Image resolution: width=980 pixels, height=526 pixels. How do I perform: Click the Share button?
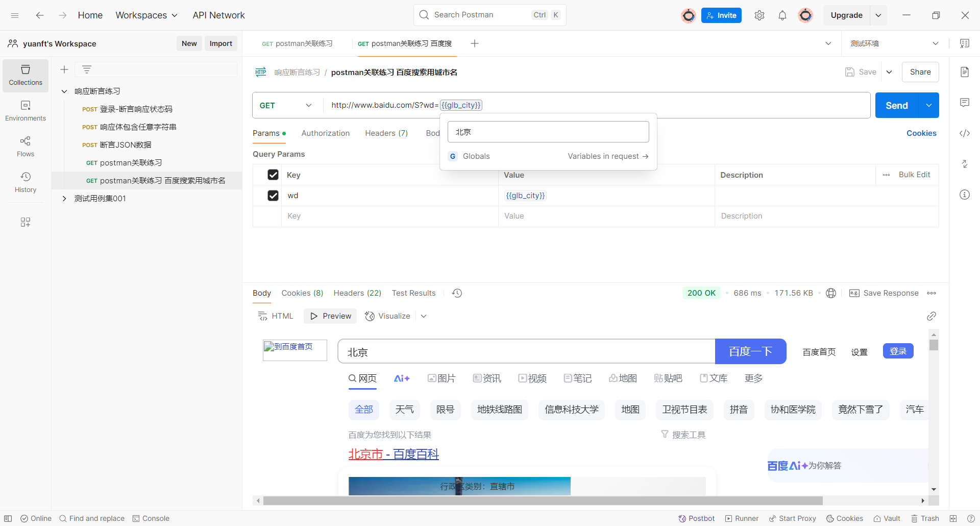click(x=920, y=72)
